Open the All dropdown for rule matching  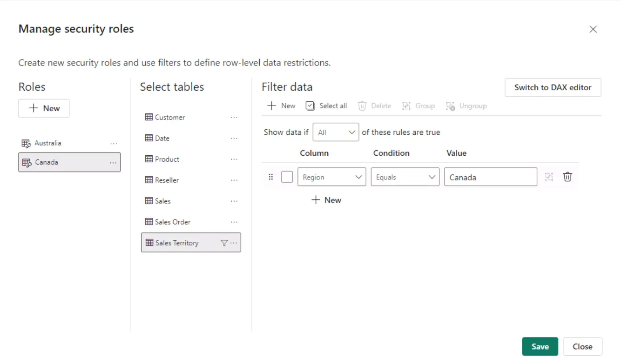336,132
